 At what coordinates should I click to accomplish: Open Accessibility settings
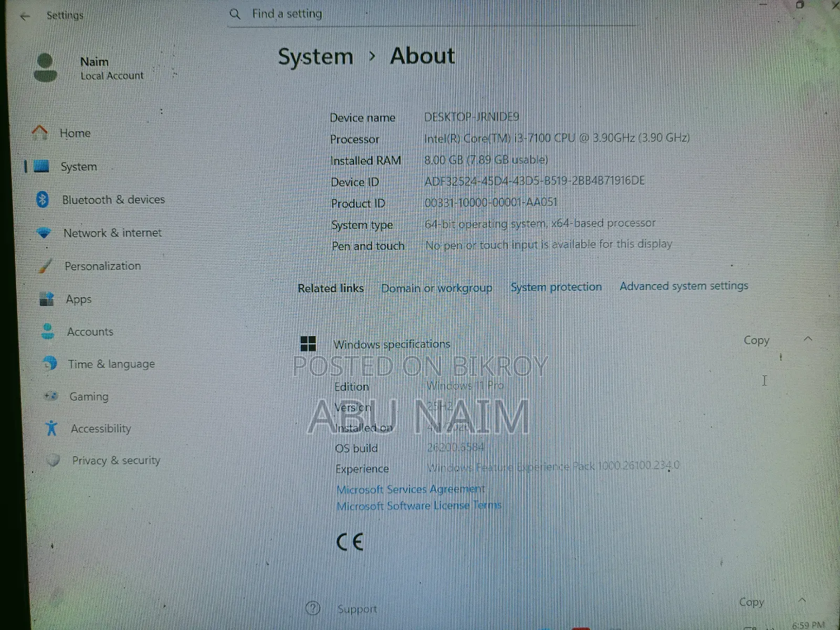coord(101,428)
